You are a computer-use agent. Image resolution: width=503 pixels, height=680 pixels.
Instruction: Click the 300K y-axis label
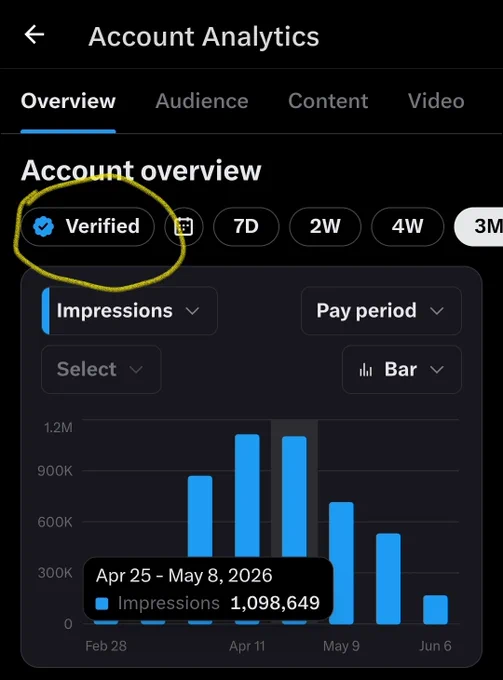55,573
